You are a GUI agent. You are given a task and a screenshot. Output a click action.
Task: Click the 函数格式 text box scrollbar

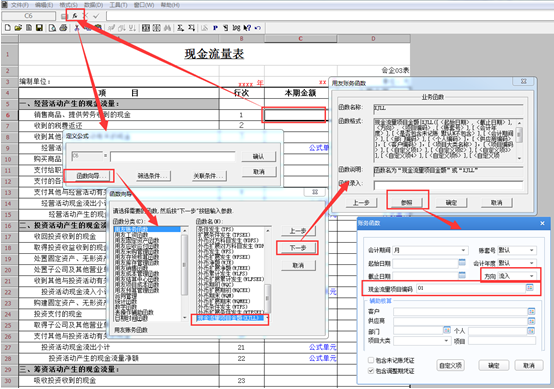click(x=519, y=140)
